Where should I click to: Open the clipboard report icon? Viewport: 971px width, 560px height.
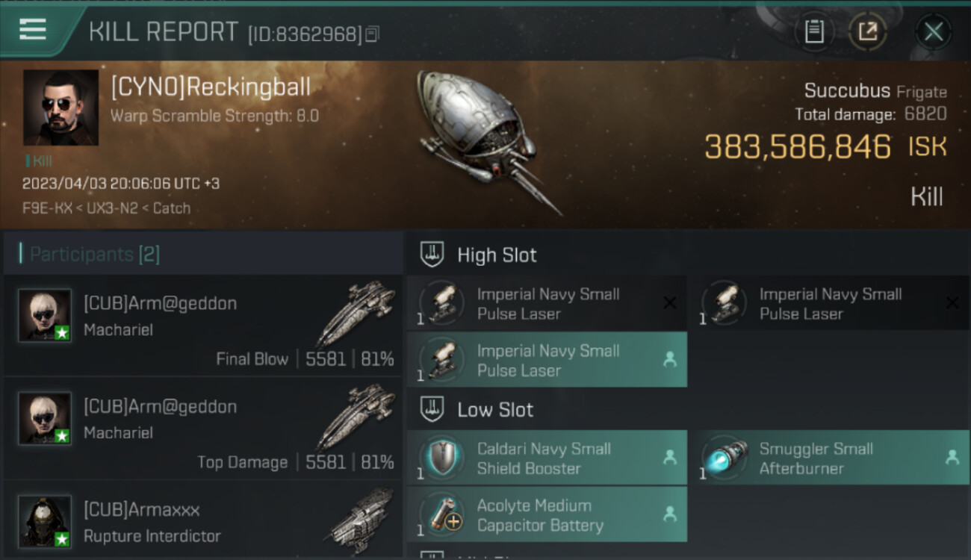pyautogui.click(x=814, y=31)
